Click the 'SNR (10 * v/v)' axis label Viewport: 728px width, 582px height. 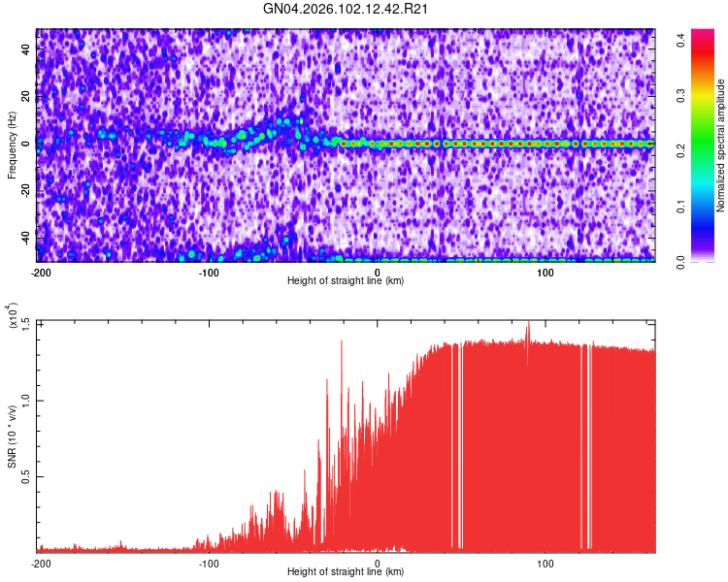point(13,436)
